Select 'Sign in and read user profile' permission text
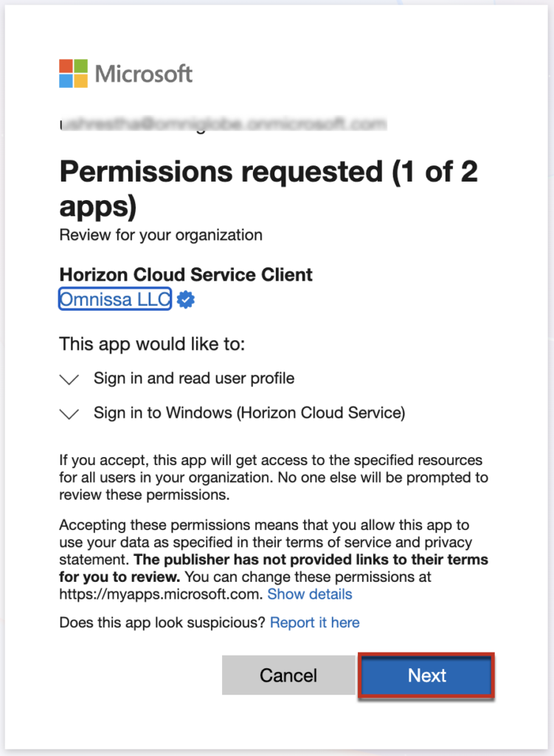The width and height of the screenshot is (554, 756). pyautogui.click(x=193, y=379)
